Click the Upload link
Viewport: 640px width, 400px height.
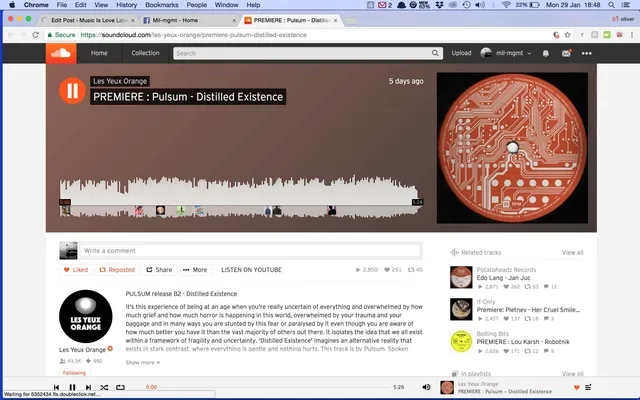click(x=461, y=53)
